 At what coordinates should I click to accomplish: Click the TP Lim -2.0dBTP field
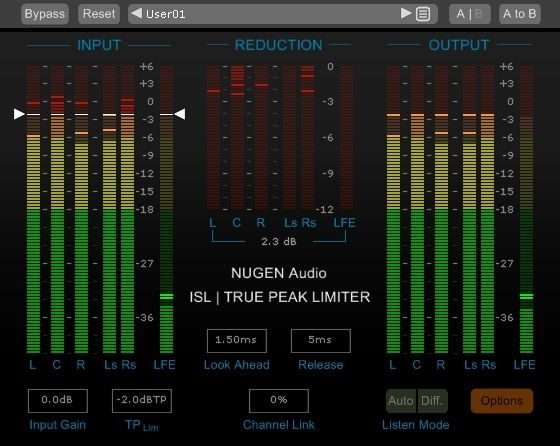[x=142, y=401]
